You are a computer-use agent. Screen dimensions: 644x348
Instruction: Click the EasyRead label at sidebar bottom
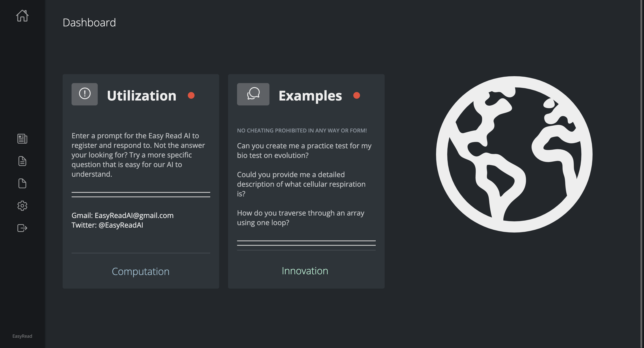pyautogui.click(x=22, y=336)
